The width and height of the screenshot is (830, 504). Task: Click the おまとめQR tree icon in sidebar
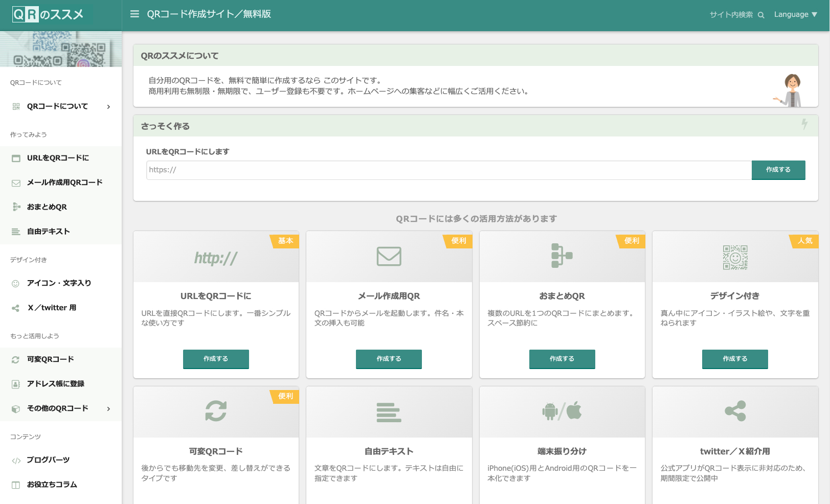[x=16, y=207]
